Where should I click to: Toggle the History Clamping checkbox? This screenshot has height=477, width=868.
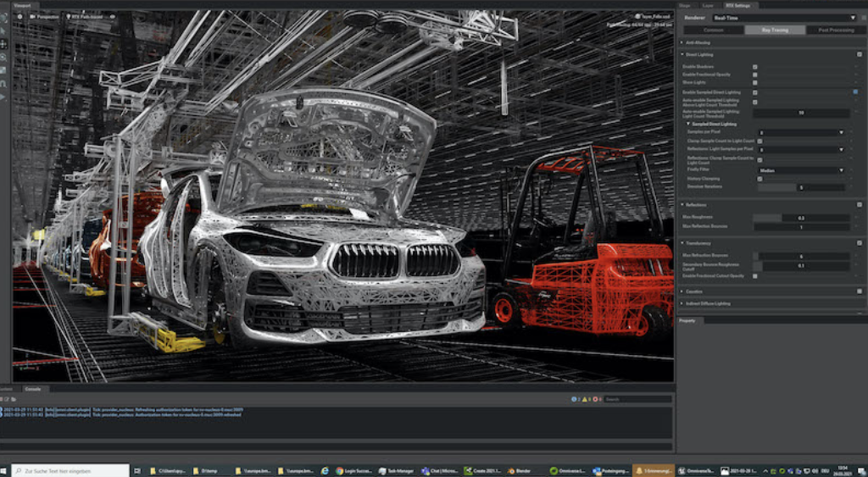pos(760,179)
